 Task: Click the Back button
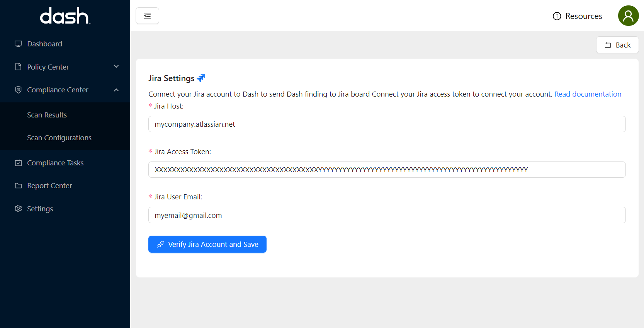[617, 45]
